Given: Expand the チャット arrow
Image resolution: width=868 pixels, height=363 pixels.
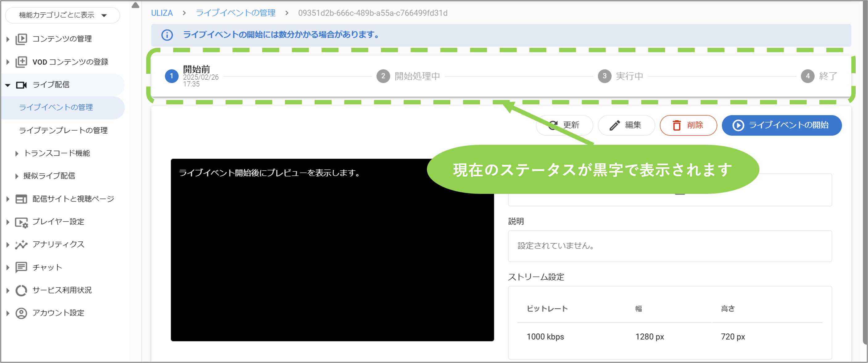Looking at the screenshot, I should [x=8, y=268].
